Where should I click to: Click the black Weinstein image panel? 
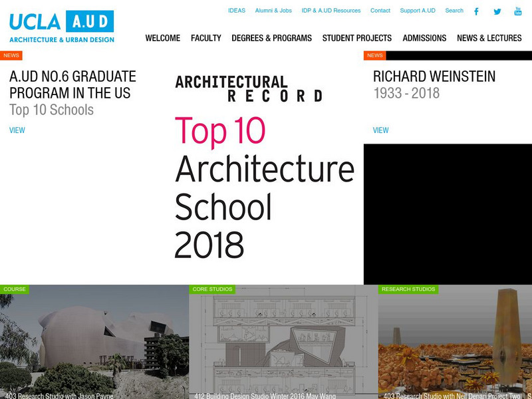click(448, 214)
